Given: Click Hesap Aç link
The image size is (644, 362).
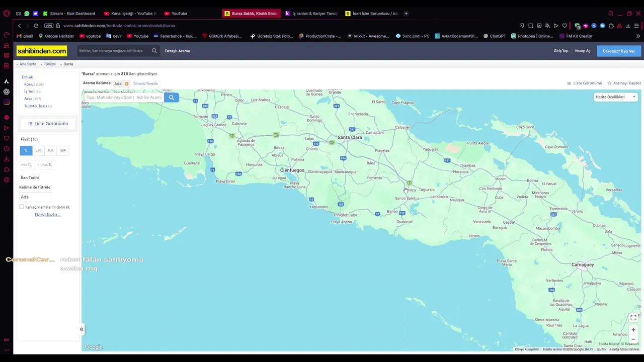Looking at the screenshot, I should pos(583,51).
